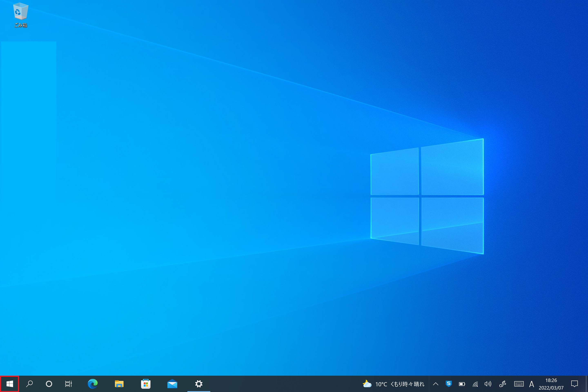Image resolution: width=588 pixels, height=392 pixels.
Task: Toggle IME input mode A
Action: [x=532, y=384]
